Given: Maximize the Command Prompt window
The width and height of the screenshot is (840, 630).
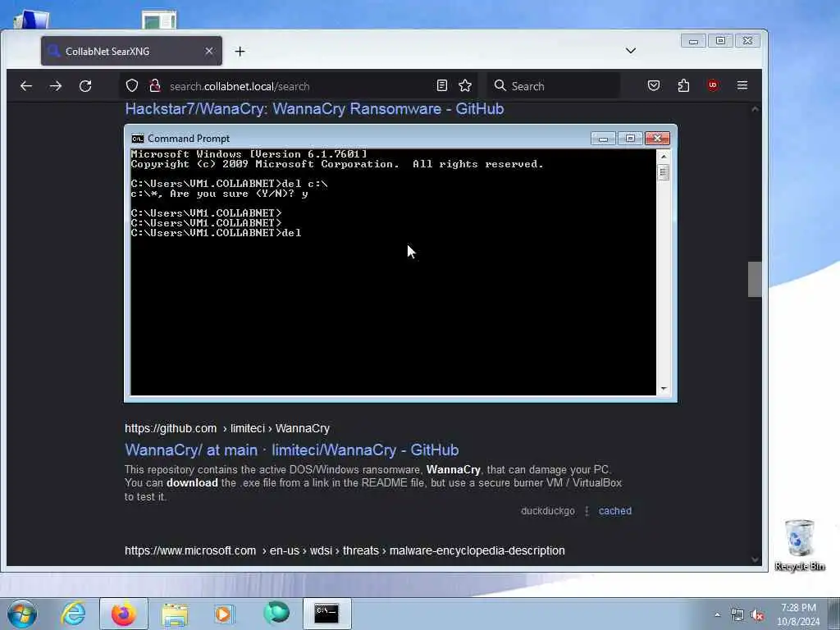Looking at the screenshot, I should click(x=630, y=139).
